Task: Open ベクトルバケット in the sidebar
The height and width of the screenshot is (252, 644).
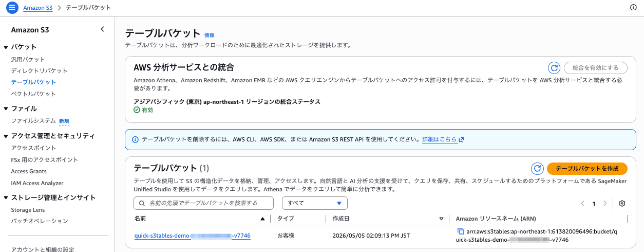Action: [x=33, y=94]
